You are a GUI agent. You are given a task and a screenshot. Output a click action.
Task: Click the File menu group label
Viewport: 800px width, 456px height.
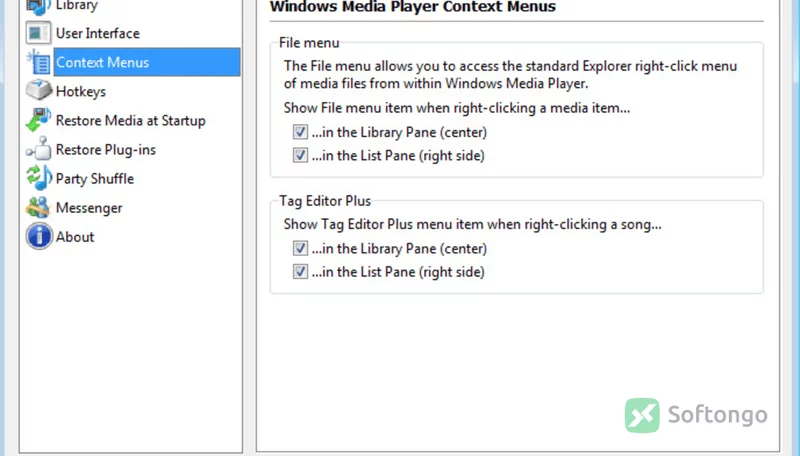coord(309,43)
